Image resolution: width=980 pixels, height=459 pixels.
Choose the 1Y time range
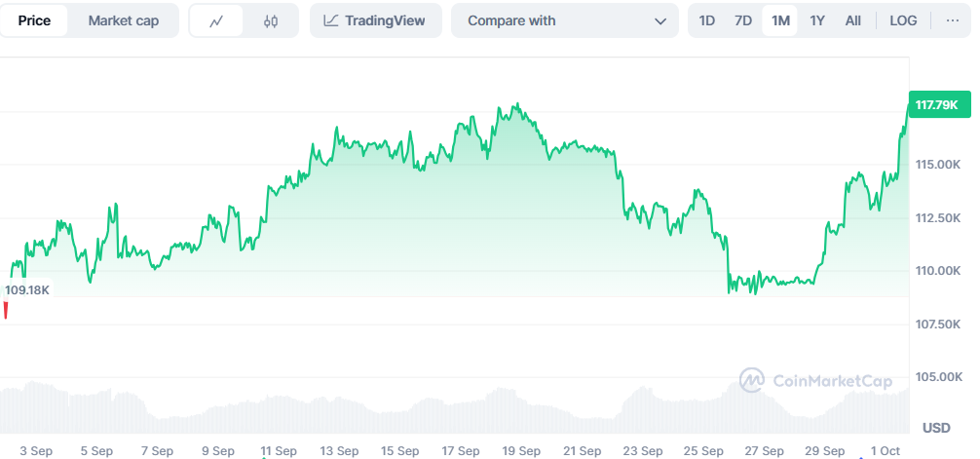point(817,20)
